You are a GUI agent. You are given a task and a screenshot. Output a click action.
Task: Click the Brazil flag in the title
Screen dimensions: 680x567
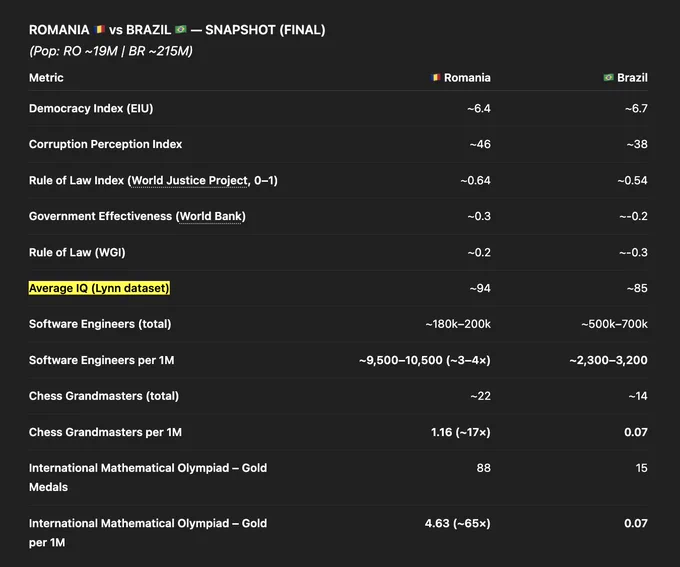[x=181, y=29]
